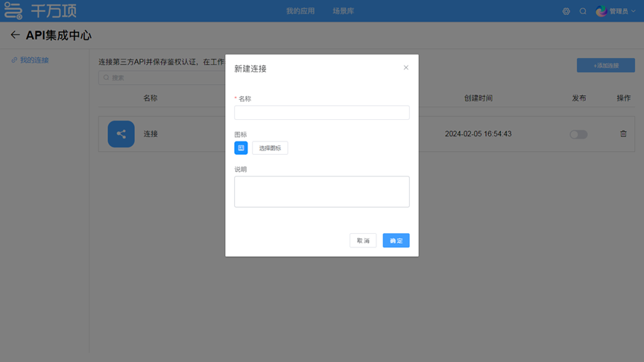The height and width of the screenshot is (362, 644).
Task: Click the colorful admin avatar icon
Action: click(x=602, y=11)
